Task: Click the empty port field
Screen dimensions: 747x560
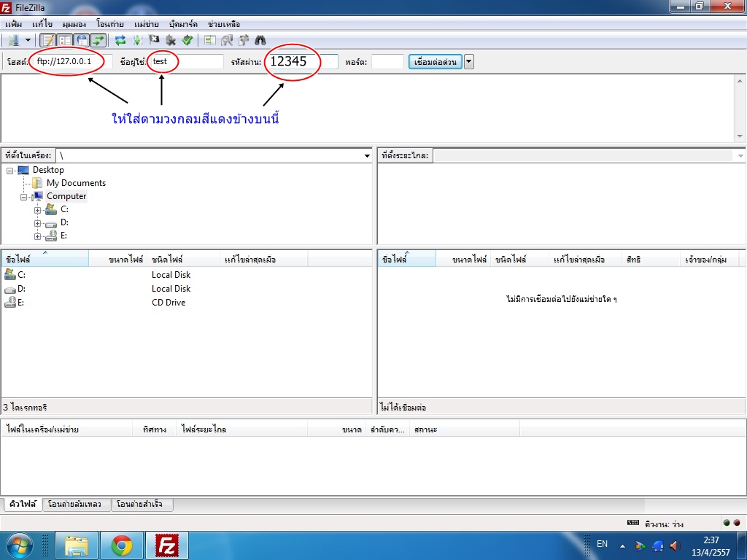Action: (x=387, y=61)
